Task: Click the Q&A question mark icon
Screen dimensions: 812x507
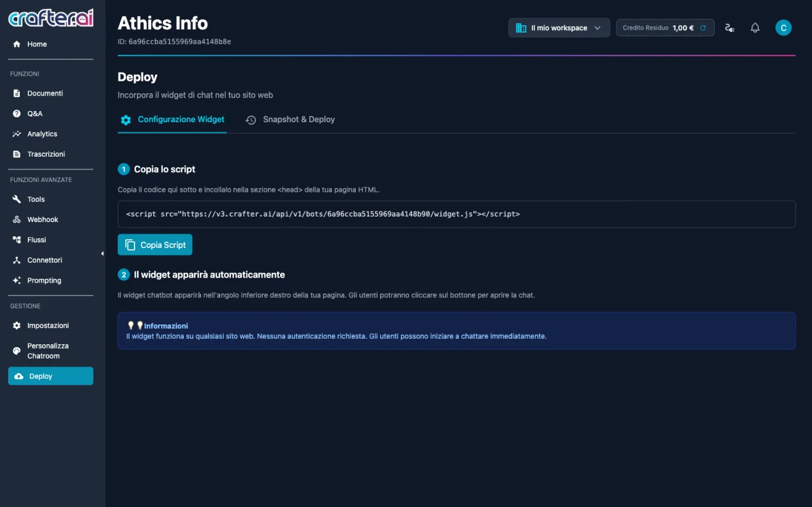Action: [17, 114]
